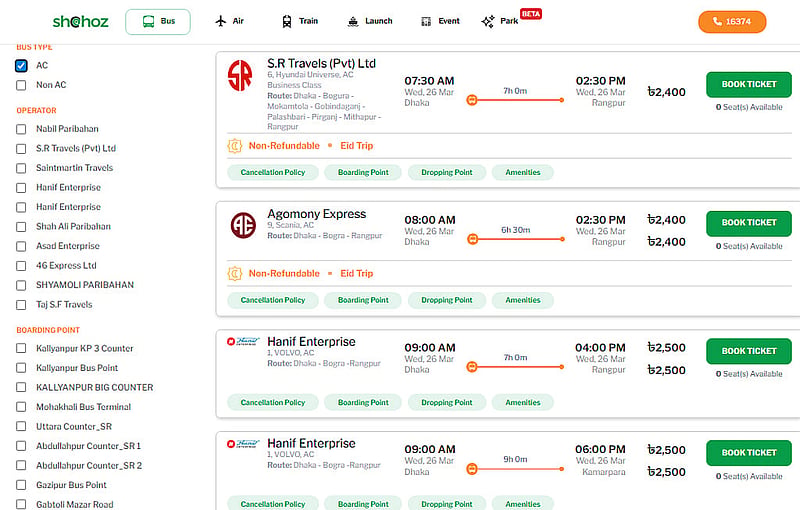Book ticket for Hanif 04:00 PM arrival
Screen dimensions: 800x510
pyautogui.click(x=748, y=351)
